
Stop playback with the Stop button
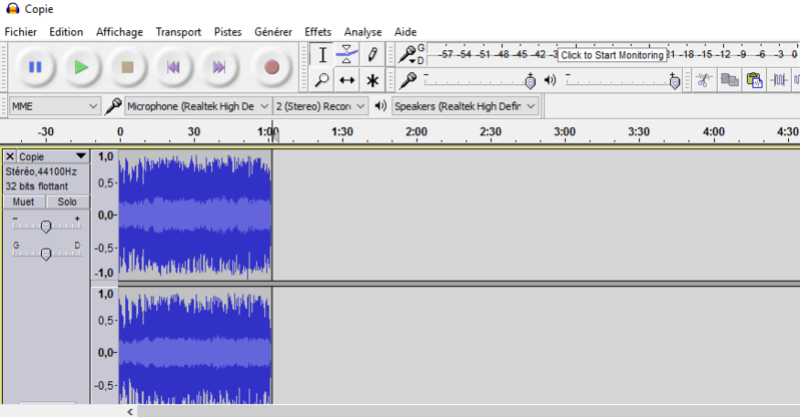[x=127, y=67]
